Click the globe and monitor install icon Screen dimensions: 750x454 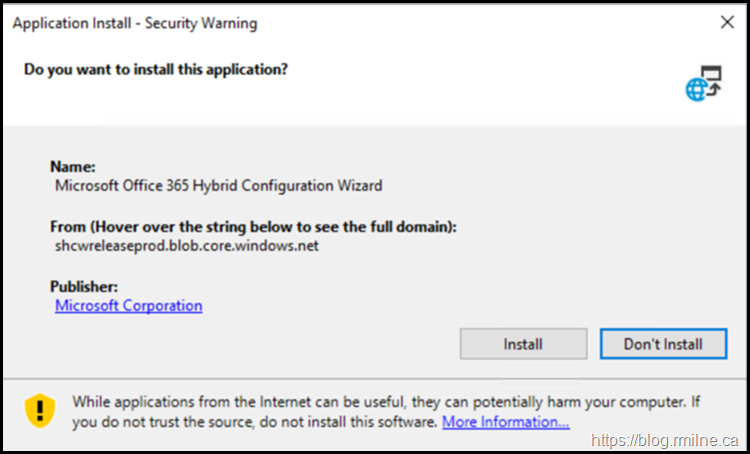click(703, 85)
